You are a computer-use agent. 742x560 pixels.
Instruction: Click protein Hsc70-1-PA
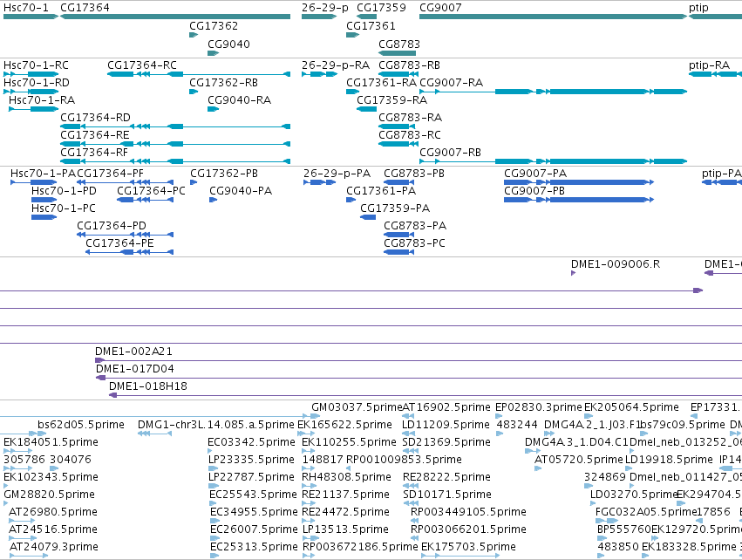[x=34, y=182]
